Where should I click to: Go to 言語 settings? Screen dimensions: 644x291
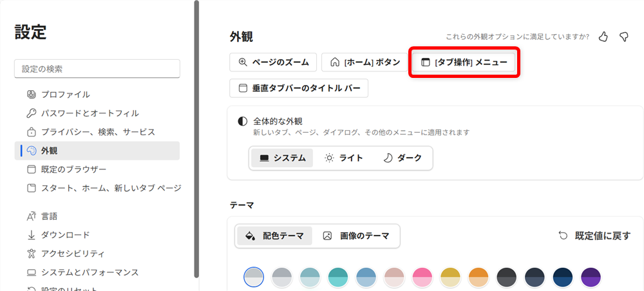point(97,216)
